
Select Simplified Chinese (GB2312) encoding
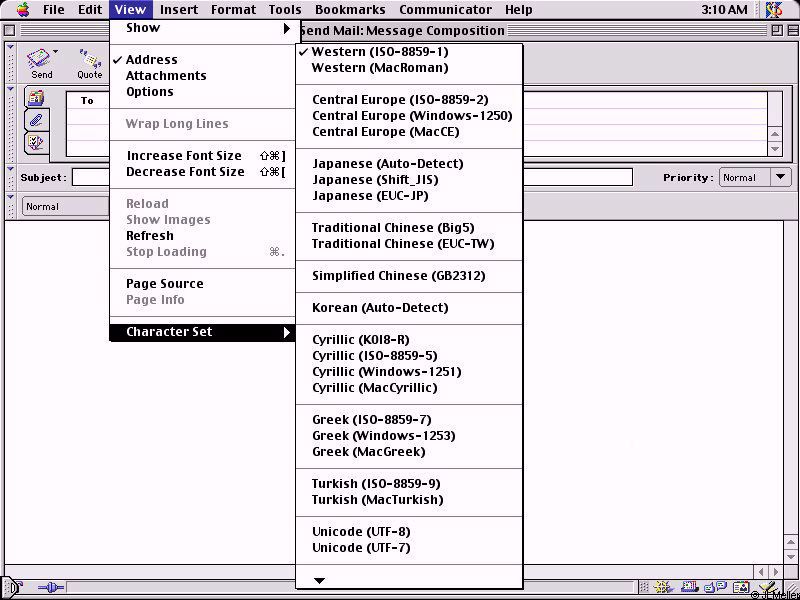pyautogui.click(x=409, y=276)
